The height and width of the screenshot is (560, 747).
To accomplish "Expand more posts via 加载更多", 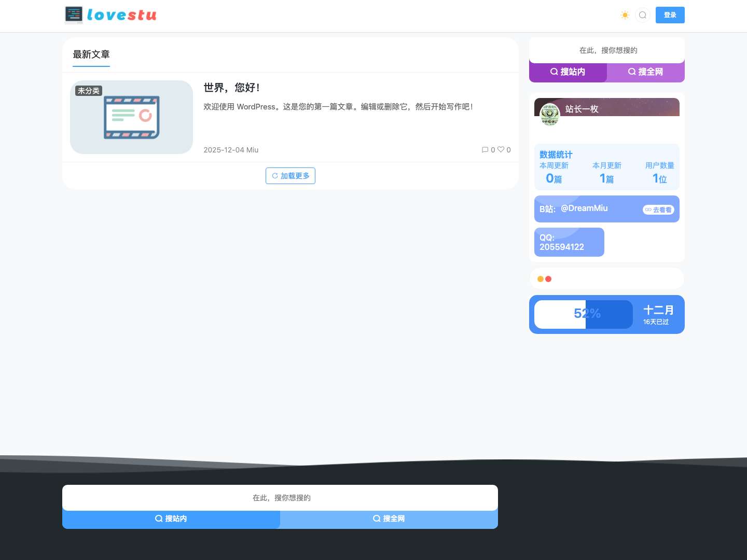I will click(290, 176).
